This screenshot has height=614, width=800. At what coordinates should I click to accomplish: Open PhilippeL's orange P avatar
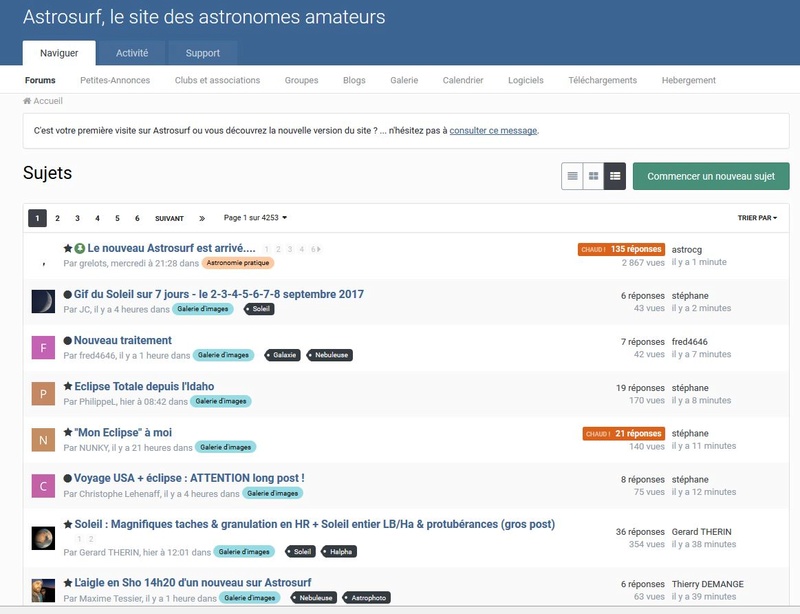pos(43,394)
